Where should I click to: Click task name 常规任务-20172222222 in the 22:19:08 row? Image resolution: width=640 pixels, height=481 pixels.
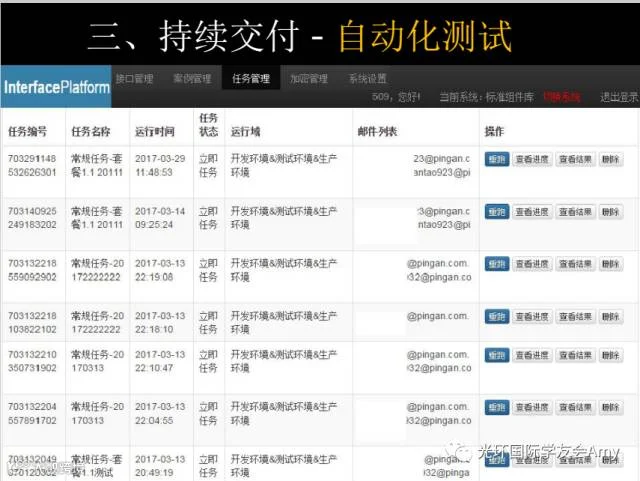tap(98, 270)
